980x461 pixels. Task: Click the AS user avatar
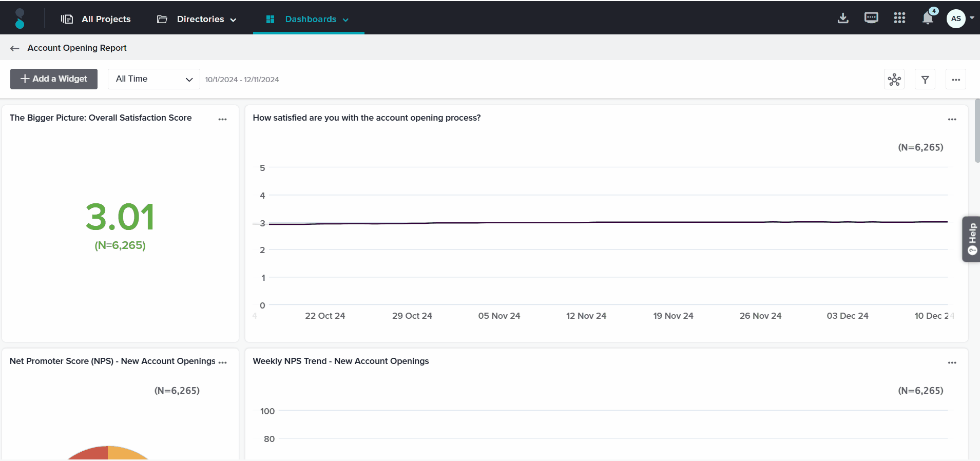pyautogui.click(x=956, y=18)
